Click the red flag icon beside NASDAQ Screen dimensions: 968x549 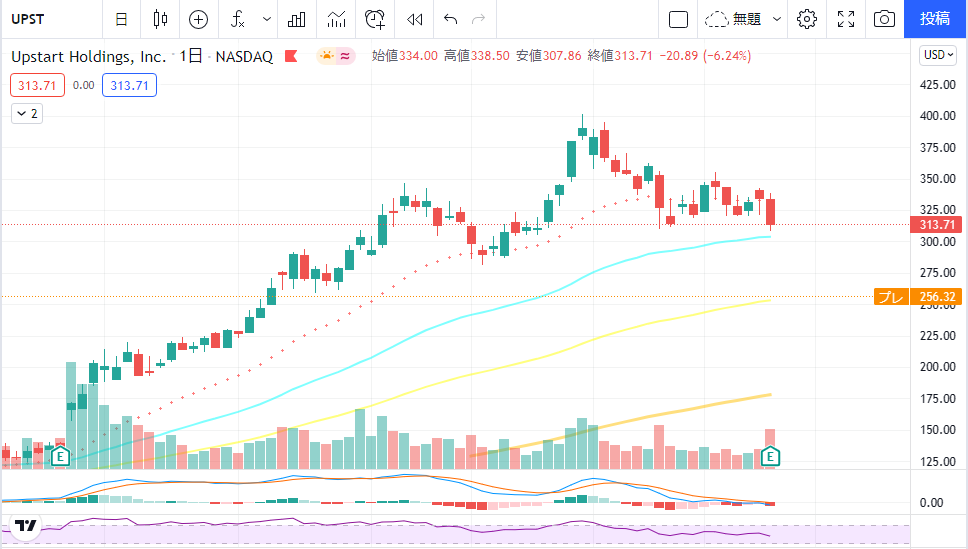pyautogui.click(x=291, y=56)
